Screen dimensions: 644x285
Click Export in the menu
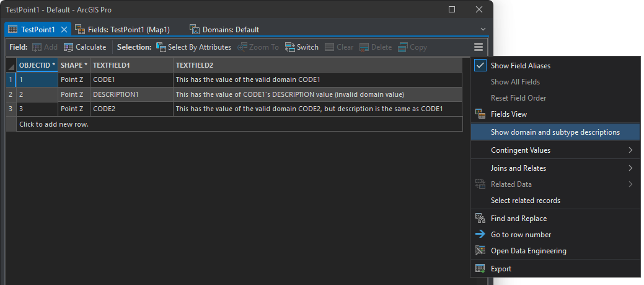pos(555,269)
